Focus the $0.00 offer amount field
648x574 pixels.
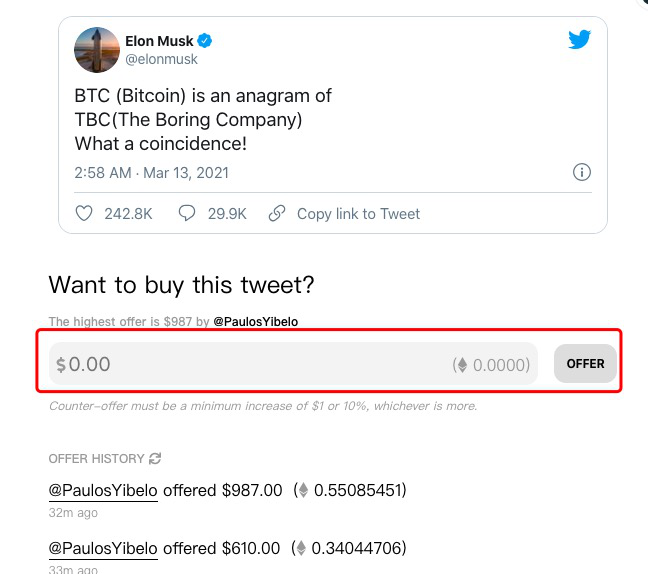click(x=293, y=364)
